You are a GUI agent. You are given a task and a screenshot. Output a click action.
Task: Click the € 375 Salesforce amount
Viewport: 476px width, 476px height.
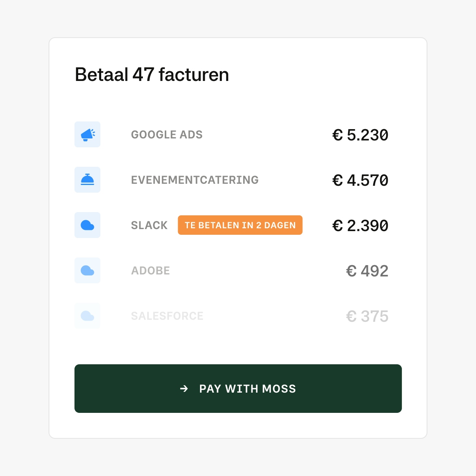(x=367, y=317)
